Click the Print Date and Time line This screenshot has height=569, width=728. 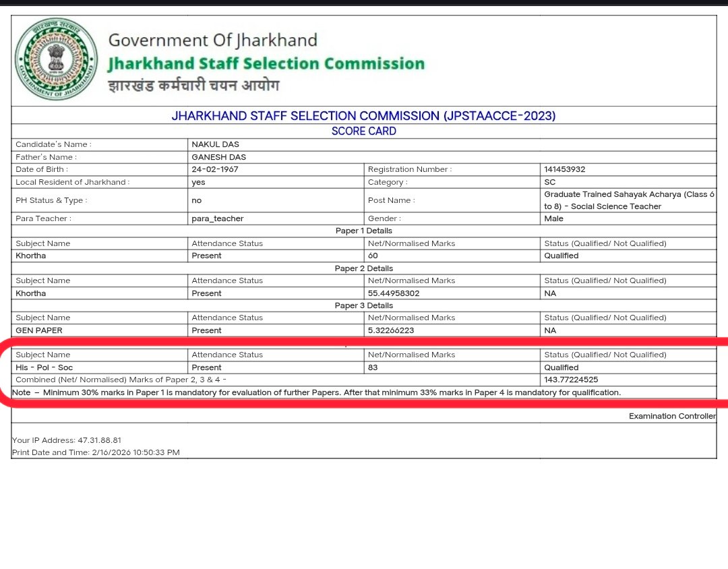96,452
